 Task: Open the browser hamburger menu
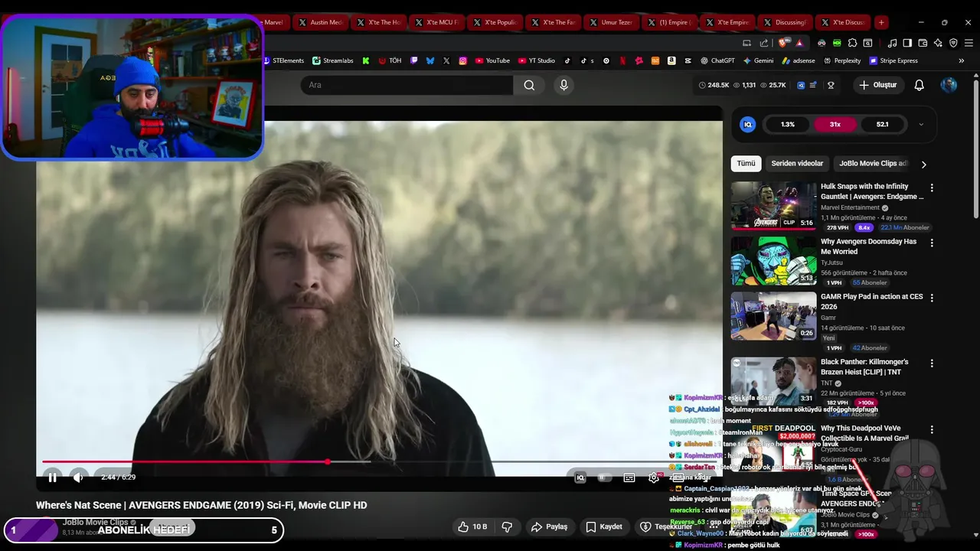(969, 43)
